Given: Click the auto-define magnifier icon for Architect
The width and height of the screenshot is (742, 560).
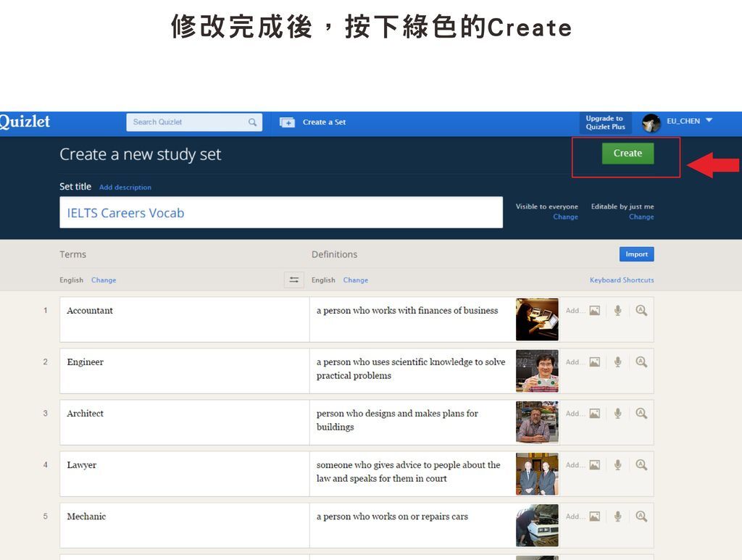Looking at the screenshot, I should [641, 414].
